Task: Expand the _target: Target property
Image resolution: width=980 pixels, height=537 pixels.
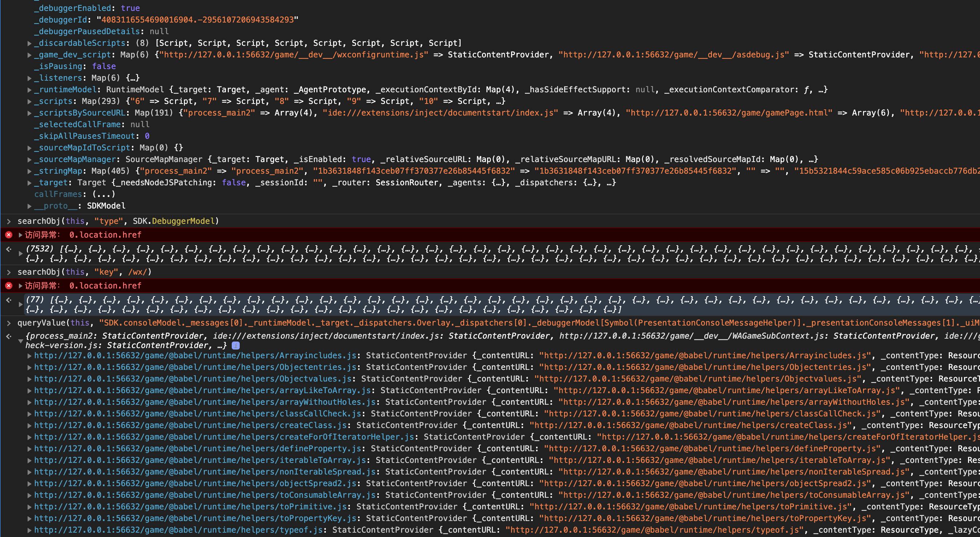Action: (29, 183)
